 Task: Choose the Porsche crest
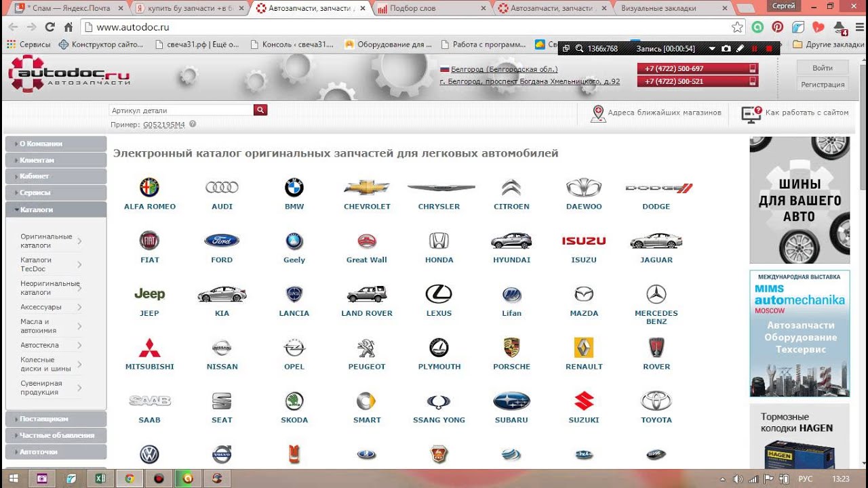tap(511, 348)
